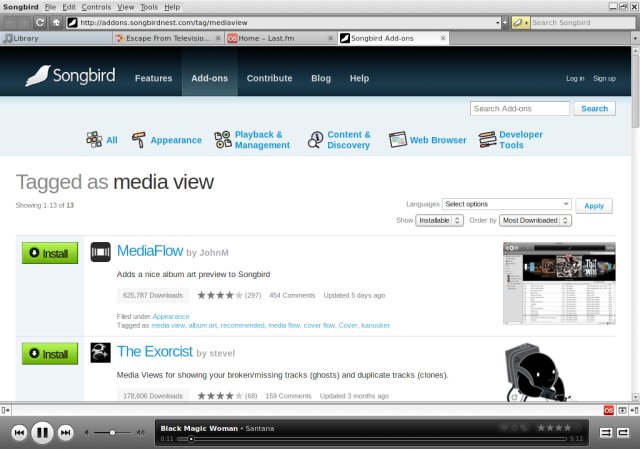Adjust the volume slider knob

coord(112,432)
